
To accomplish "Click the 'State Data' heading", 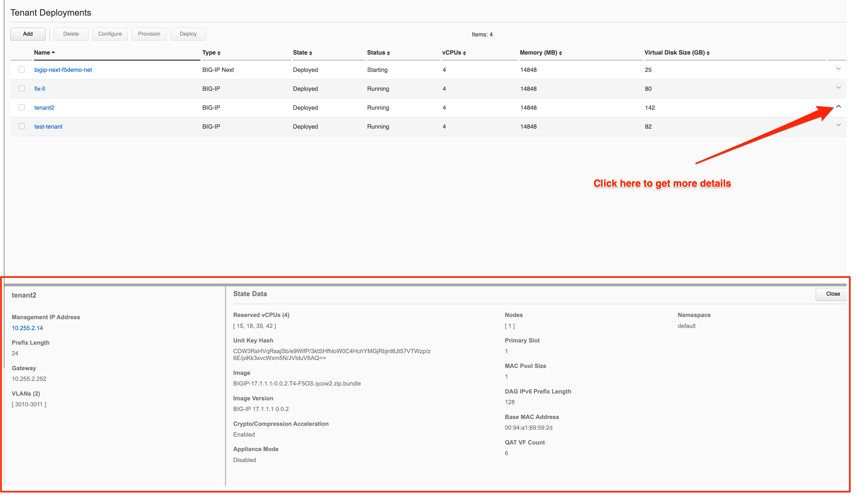I will click(250, 294).
